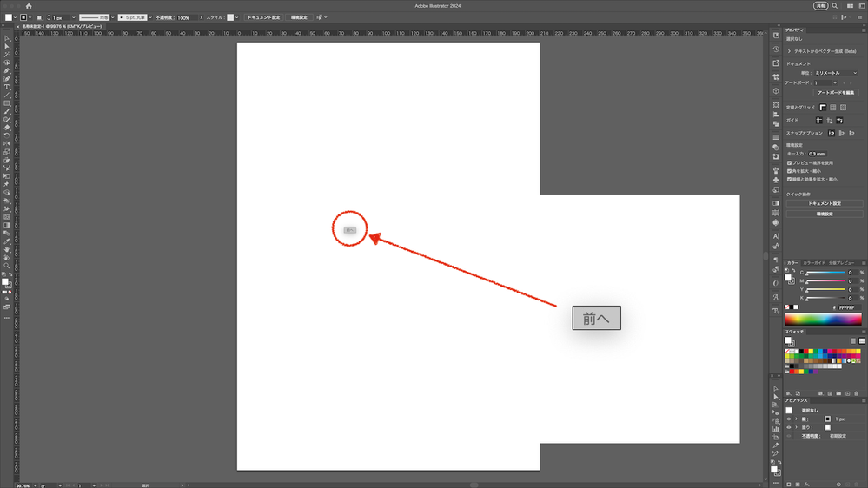Click the new swatch icon in Swatches panel

coord(847,393)
